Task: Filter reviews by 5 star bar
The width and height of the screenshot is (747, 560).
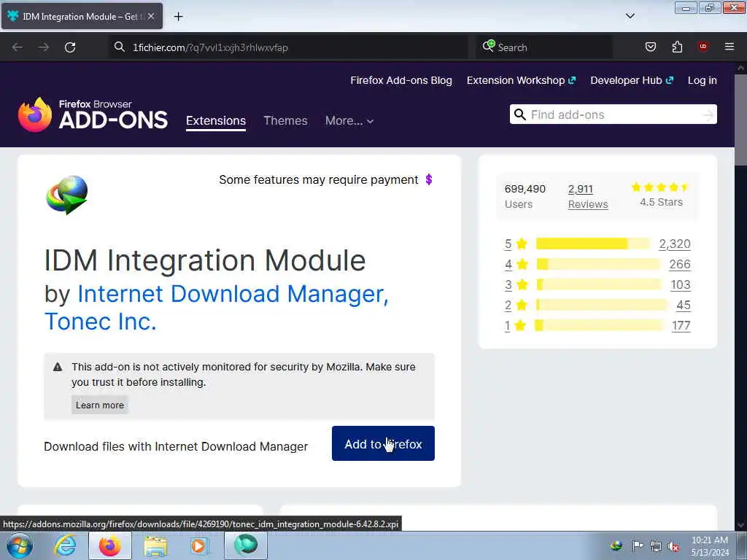Action: 592,244
